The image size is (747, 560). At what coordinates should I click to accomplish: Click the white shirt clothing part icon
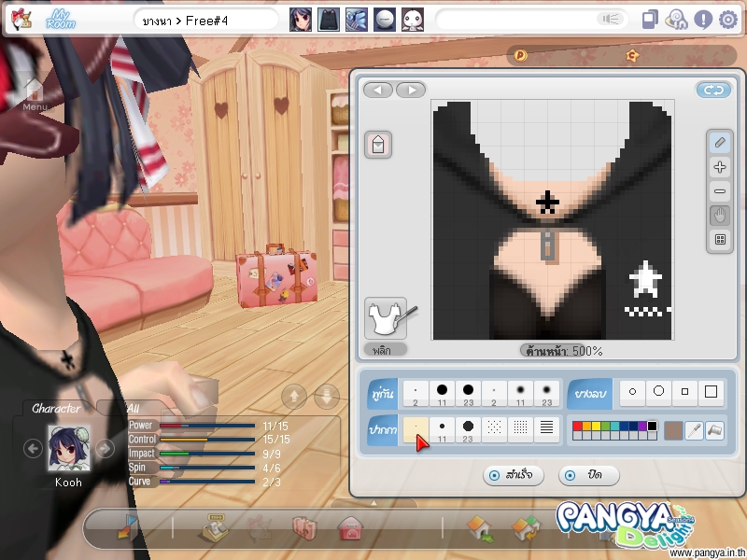point(387,318)
